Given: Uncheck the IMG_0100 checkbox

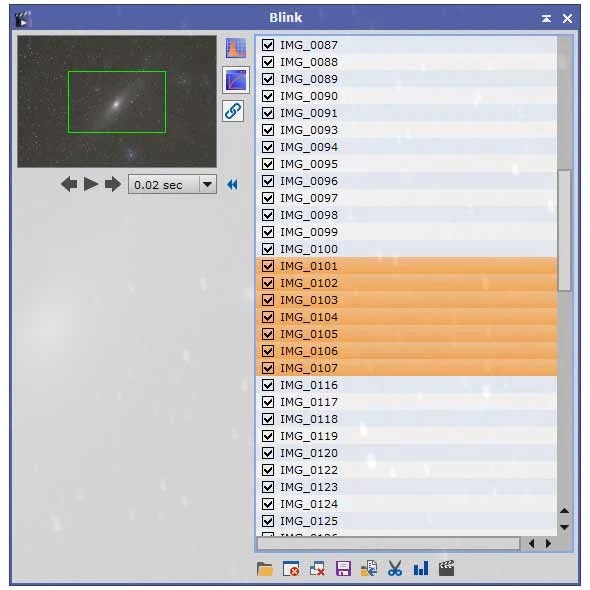Looking at the screenshot, I should tap(268, 249).
